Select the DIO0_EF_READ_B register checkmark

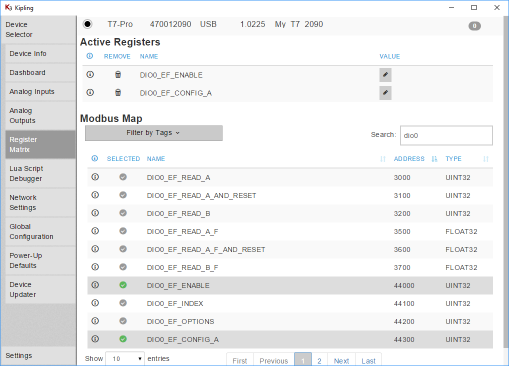pyautogui.click(x=123, y=213)
